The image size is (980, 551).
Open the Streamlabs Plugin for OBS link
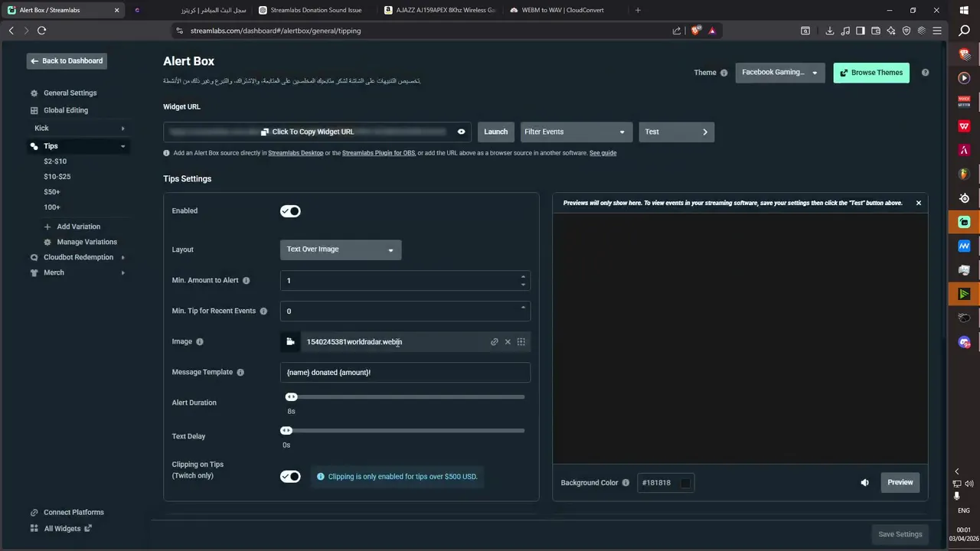(378, 153)
